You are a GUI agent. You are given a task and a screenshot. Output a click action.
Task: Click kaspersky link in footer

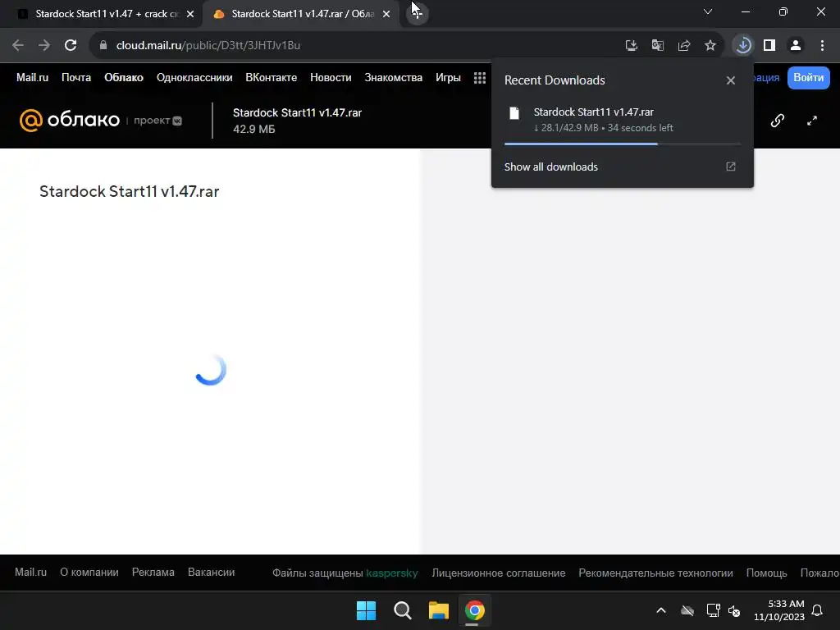click(391, 573)
